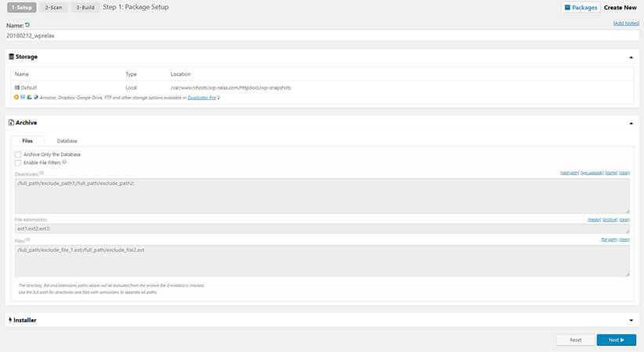This screenshot has height=352, width=644.
Task: Click the package Name input field
Action: pos(322,36)
